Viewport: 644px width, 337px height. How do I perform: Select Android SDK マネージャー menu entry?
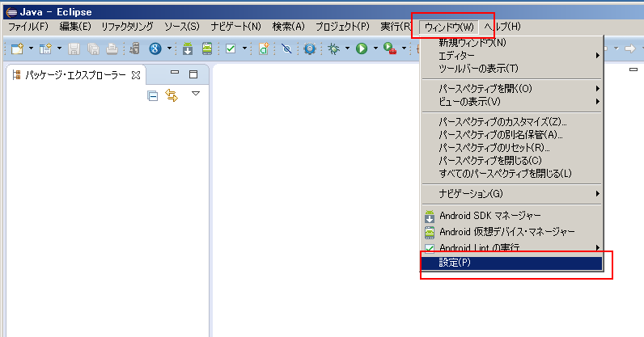(511, 216)
